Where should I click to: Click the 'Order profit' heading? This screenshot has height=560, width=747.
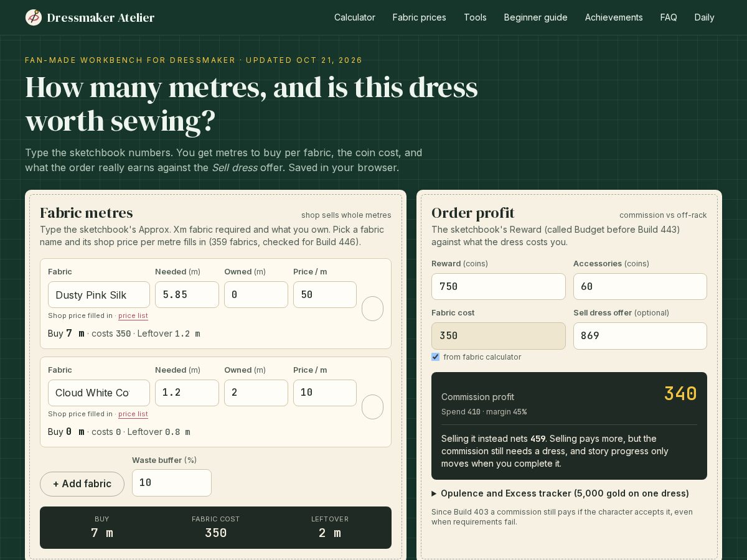[x=473, y=213]
